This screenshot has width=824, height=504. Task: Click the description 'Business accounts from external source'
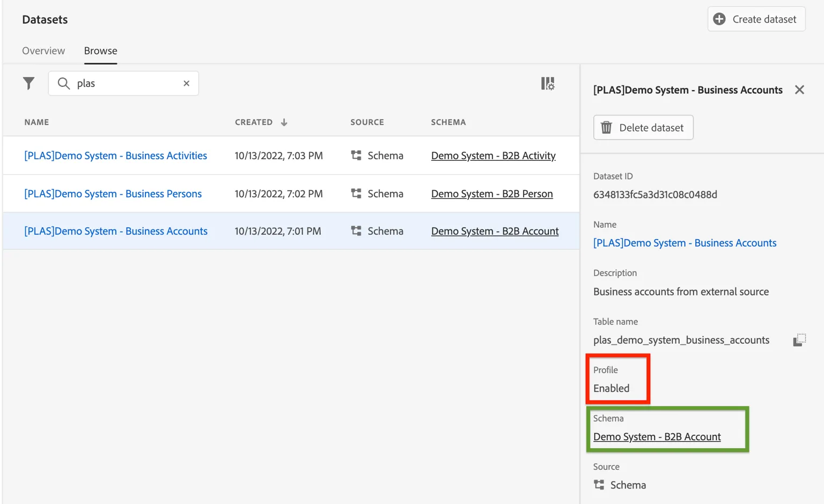(681, 292)
